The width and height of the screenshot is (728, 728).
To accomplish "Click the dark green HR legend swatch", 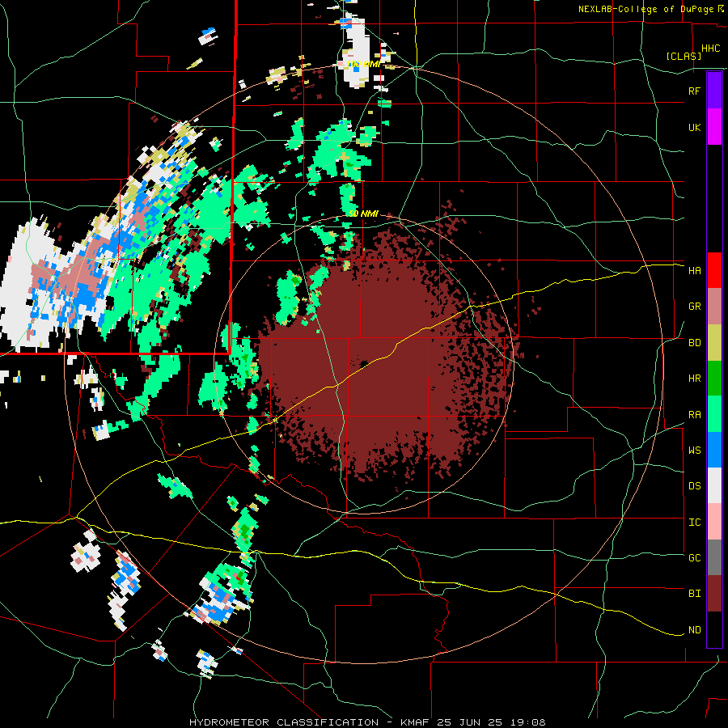I will [x=714, y=379].
